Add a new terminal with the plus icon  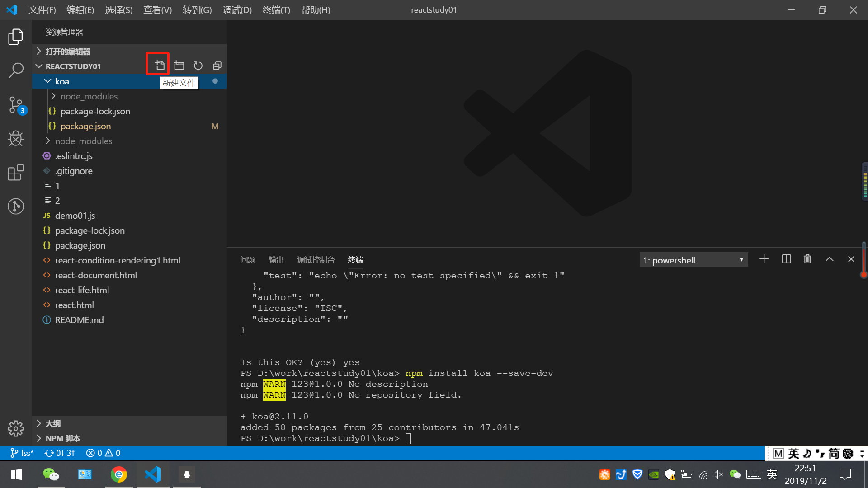coord(764,259)
